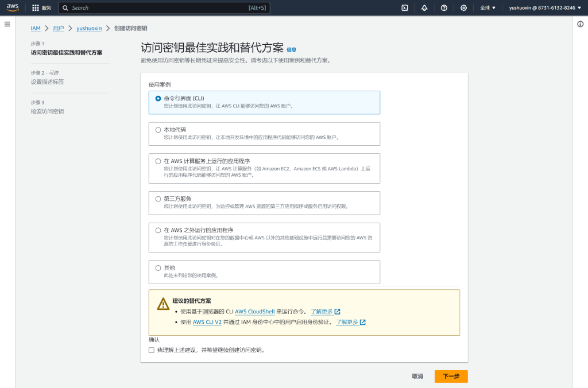
Task: Launch CloudShell from the top bar icon
Action: pyautogui.click(x=405, y=8)
